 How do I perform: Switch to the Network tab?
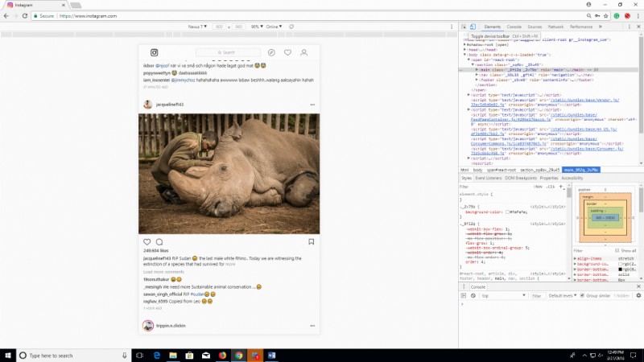pos(555,27)
